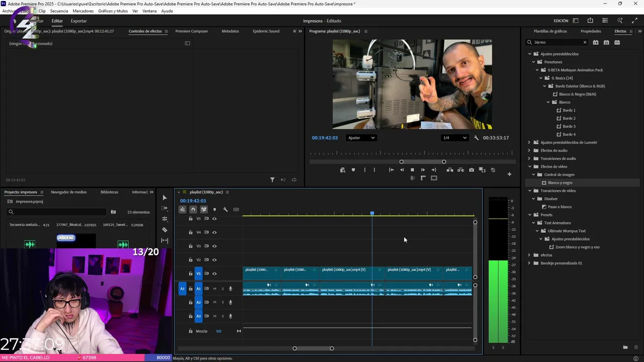Open the Secuencia menu

click(59, 11)
